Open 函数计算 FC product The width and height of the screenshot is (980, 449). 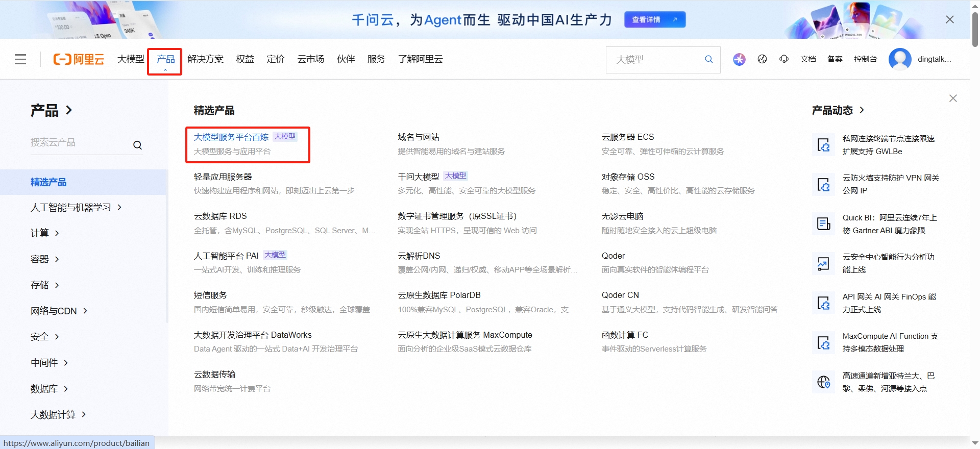(x=625, y=335)
